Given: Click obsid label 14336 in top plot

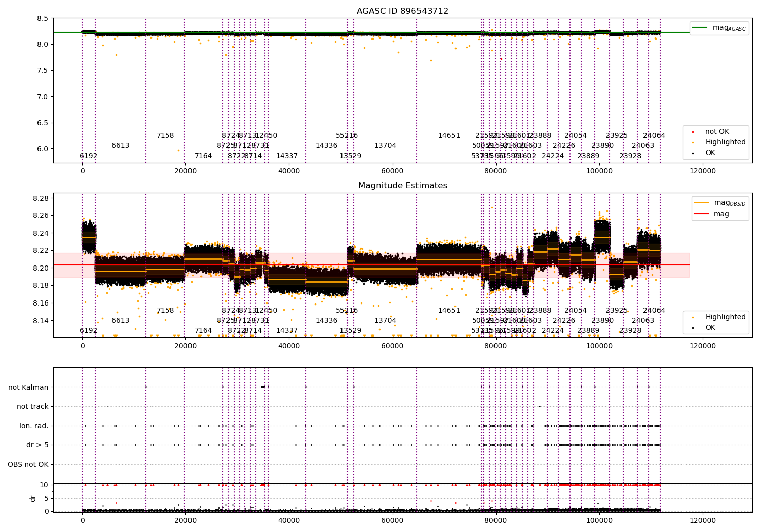Looking at the screenshot, I should (326, 146).
